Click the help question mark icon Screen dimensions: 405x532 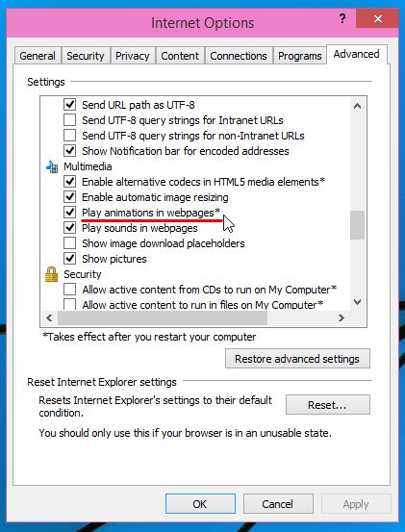[342, 18]
